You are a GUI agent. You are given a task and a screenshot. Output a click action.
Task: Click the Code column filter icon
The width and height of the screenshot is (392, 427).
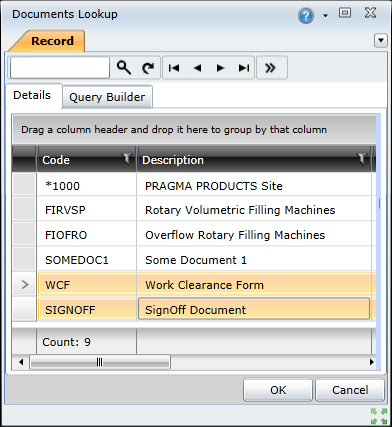tap(127, 159)
